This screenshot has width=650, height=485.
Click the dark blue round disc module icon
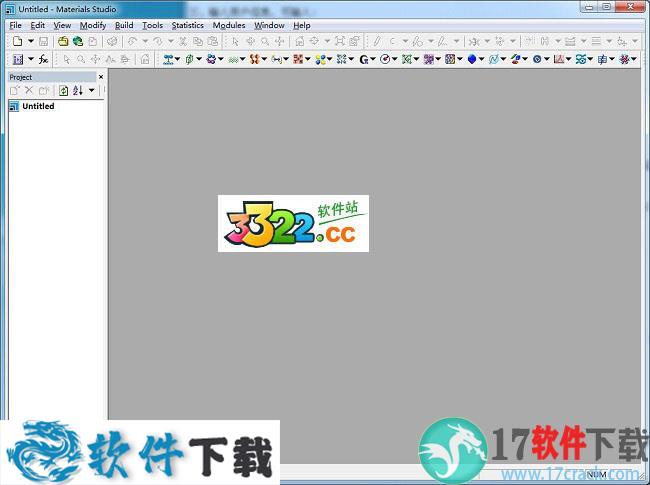(x=537, y=59)
